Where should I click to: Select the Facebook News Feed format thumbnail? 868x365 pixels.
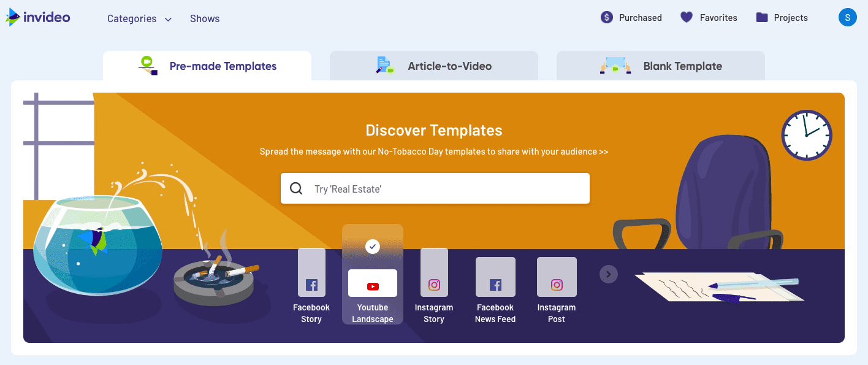[495, 277]
